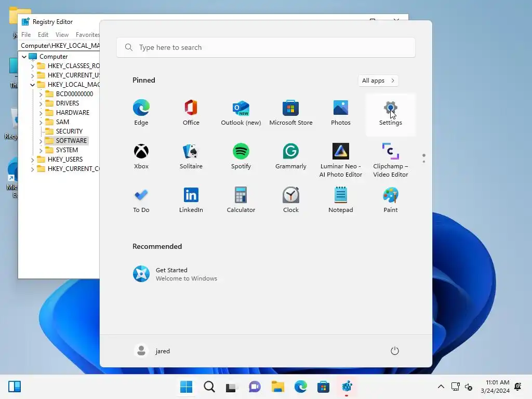Expand the SOFTWARE key arrow
This screenshot has height=399, width=532.
(41, 141)
